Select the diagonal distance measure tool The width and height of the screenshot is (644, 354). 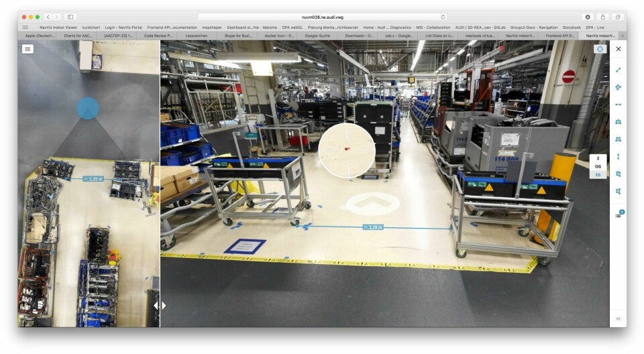coord(618,70)
